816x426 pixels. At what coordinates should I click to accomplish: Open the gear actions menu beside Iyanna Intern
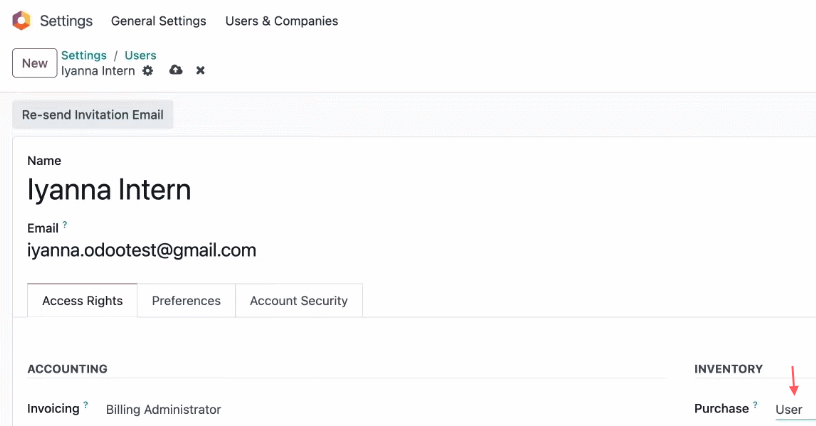point(148,70)
